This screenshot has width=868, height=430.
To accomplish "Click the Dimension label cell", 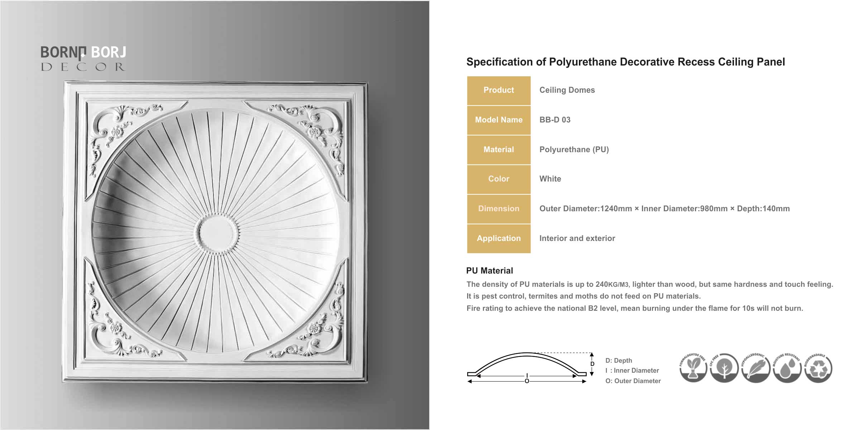I will click(499, 209).
